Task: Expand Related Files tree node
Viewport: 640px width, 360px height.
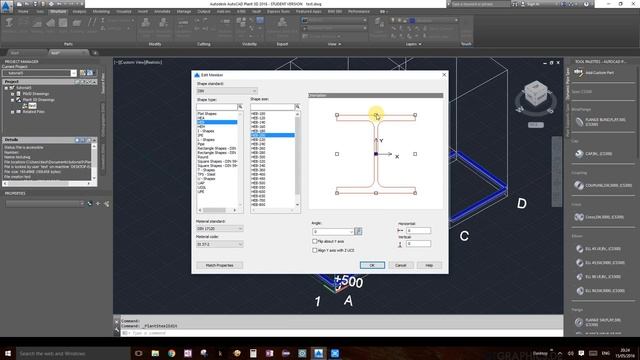Action: tap(12, 111)
